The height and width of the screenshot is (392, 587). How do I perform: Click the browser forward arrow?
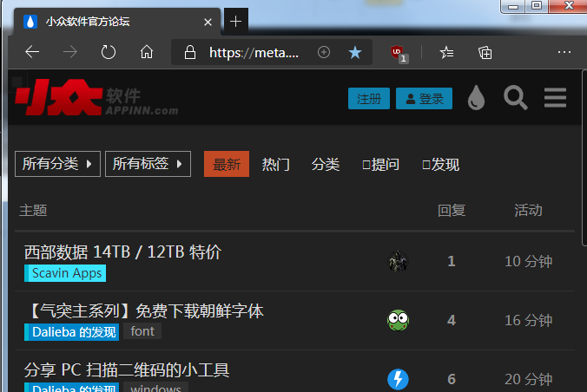pos(70,52)
